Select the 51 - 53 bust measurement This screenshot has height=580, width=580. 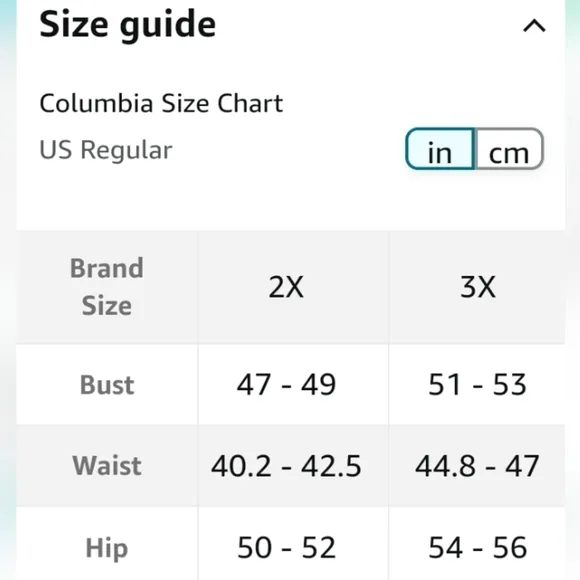(477, 385)
